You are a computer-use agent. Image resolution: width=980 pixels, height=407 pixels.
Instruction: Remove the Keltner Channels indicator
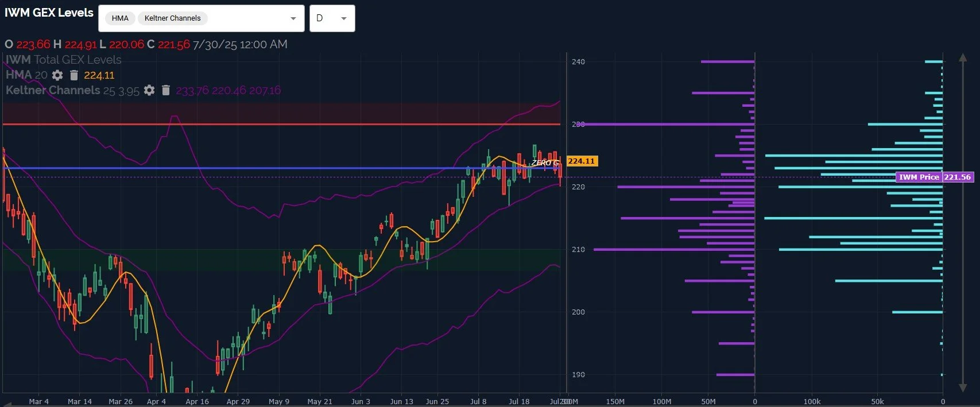tap(165, 90)
